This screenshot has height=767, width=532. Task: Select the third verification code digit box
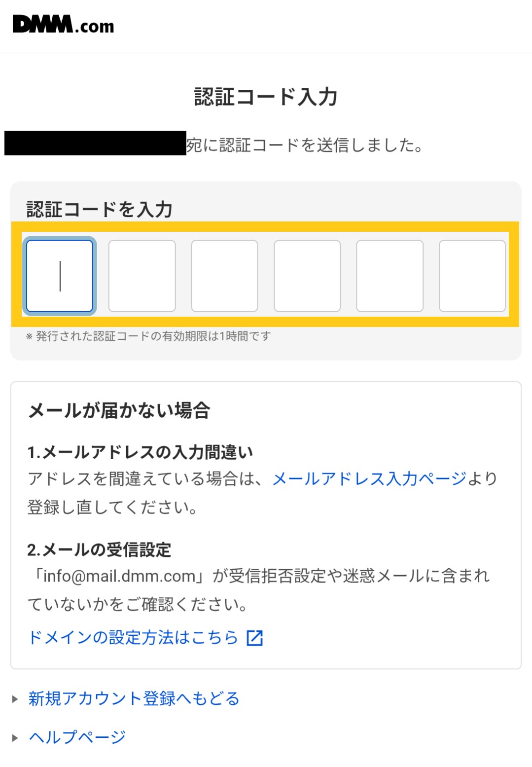point(224,276)
